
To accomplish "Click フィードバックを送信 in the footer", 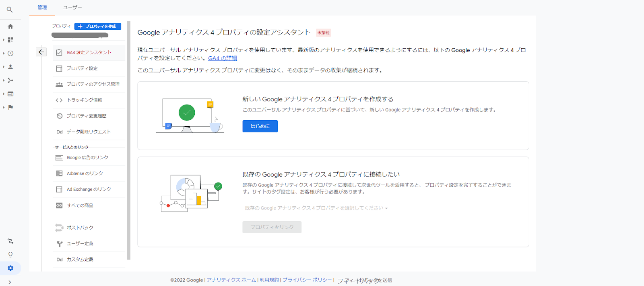I will [364, 280].
